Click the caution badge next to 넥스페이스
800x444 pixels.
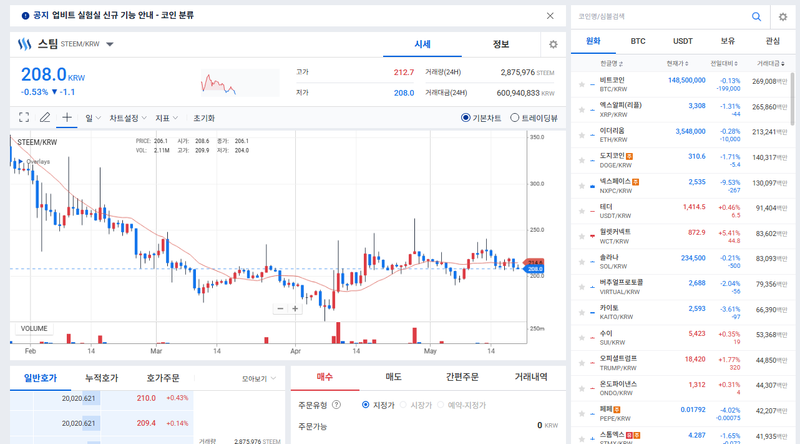pyautogui.click(x=635, y=182)
